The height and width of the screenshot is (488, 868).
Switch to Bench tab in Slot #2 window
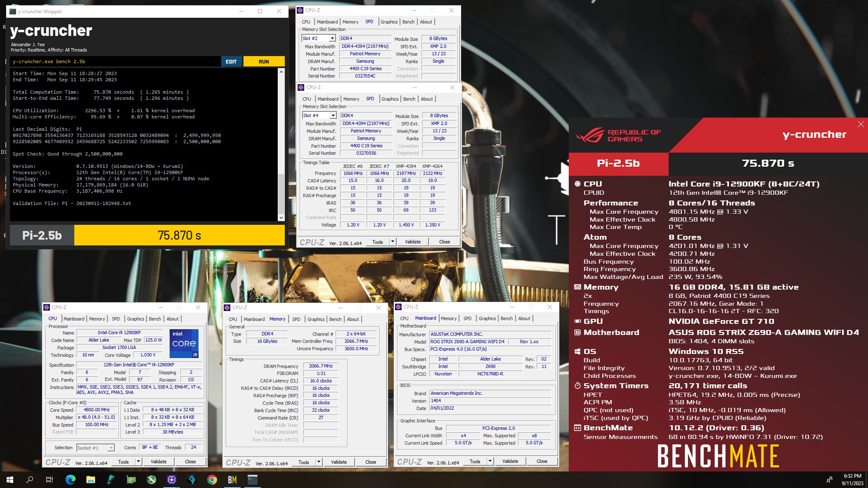tap(408, 22)
